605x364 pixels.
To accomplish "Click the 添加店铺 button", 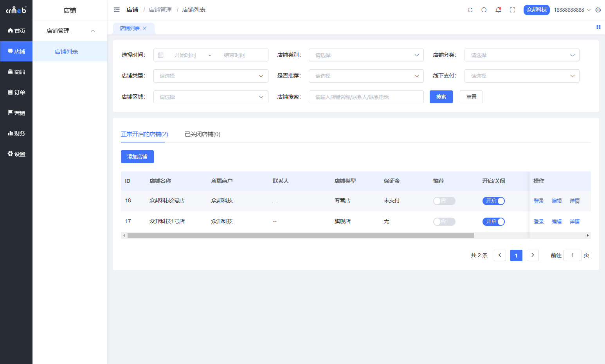I will pos(137,157).
